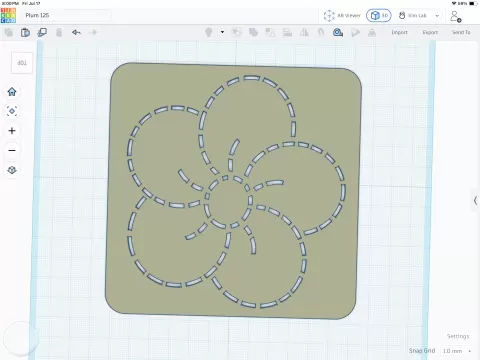Click the Mirror tool icon

304,32
